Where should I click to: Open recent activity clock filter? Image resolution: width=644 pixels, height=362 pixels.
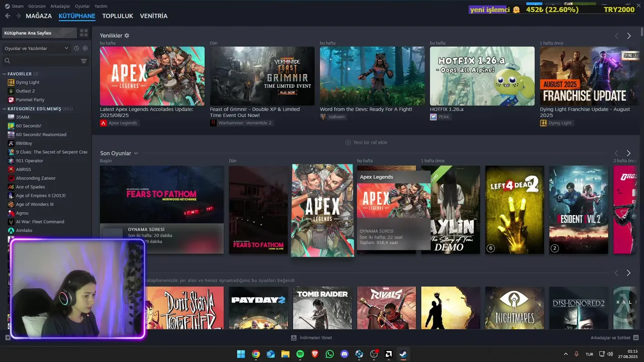(x=76, y=48)
